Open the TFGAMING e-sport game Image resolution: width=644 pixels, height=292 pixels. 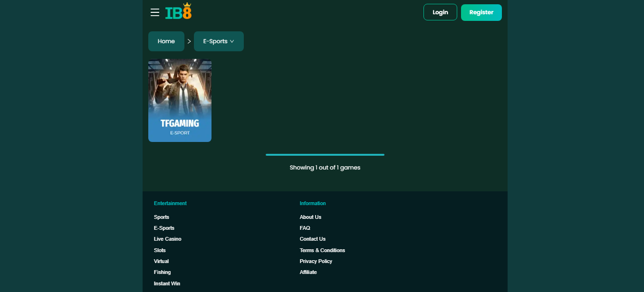180,100
